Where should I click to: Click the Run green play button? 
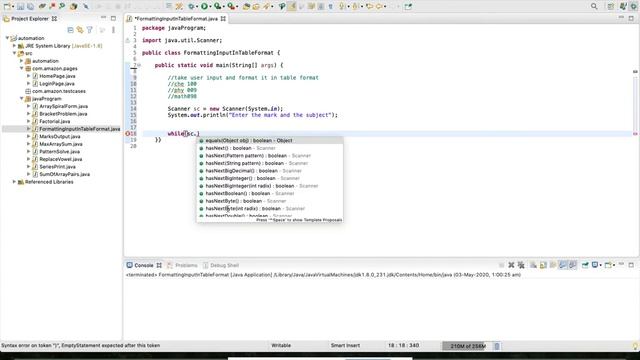point(204,6)
